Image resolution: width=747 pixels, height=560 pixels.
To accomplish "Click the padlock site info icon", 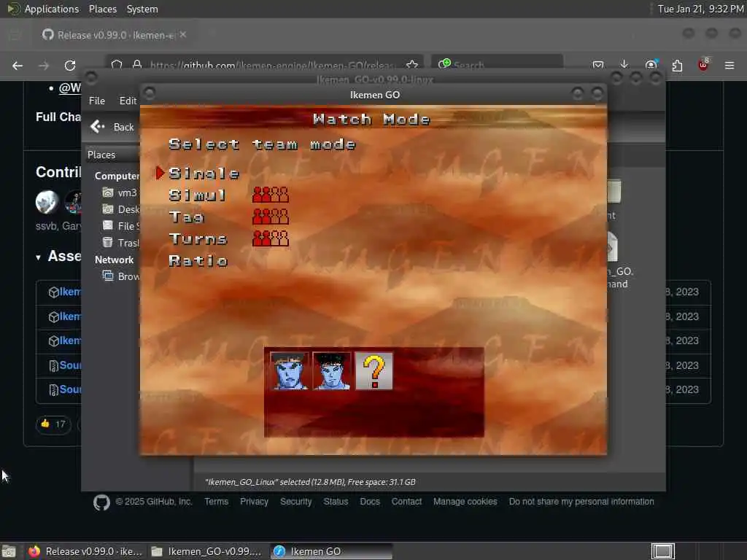I will coord(137,65).
